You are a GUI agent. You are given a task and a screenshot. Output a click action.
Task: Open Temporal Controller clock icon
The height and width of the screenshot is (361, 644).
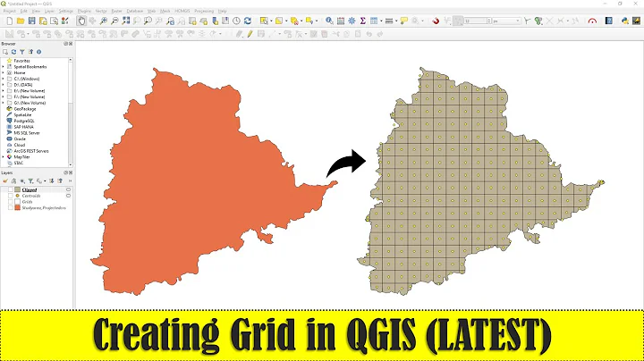click(x=236, y=21)
